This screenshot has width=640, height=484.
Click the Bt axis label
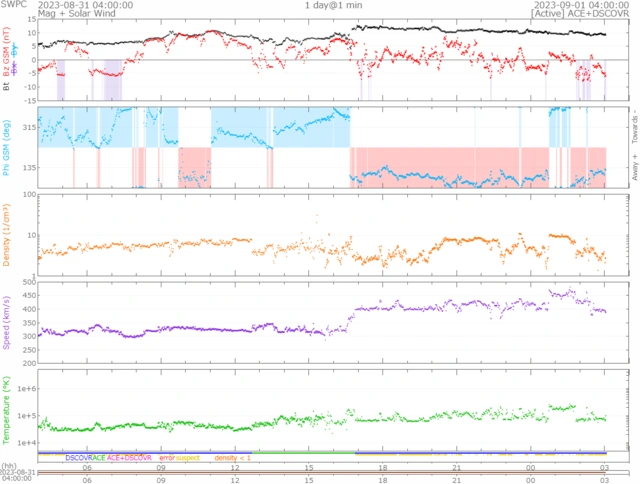(8, 87)
